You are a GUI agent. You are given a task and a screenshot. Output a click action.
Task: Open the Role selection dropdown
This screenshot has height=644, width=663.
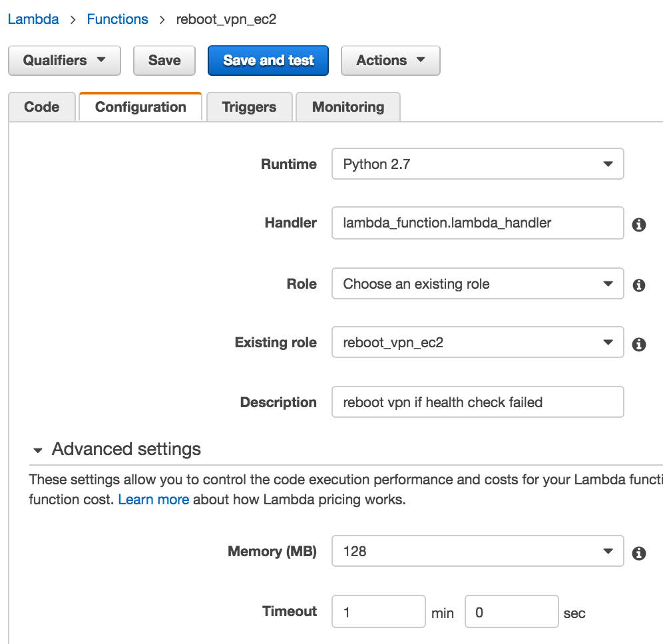point(477,284)
